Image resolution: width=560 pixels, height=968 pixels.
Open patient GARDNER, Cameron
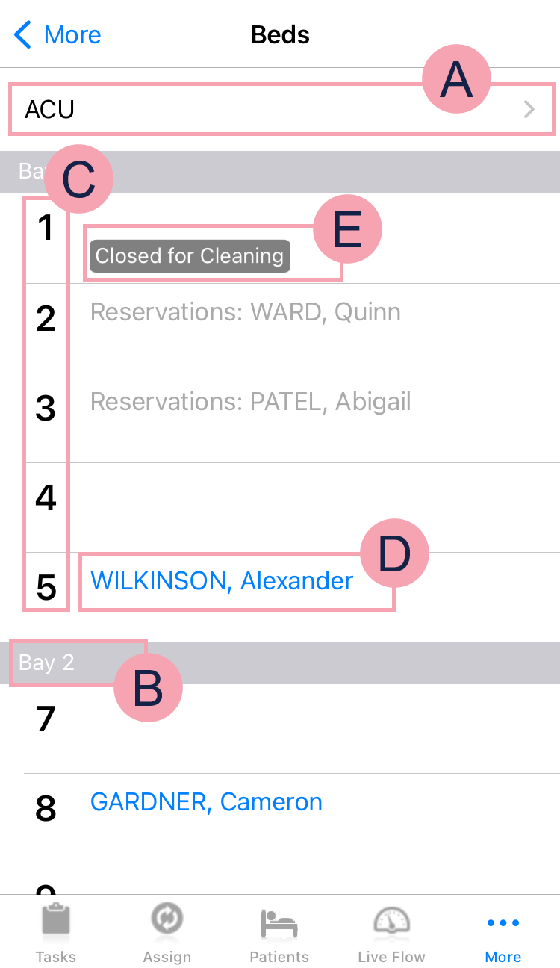coord(206,802)
